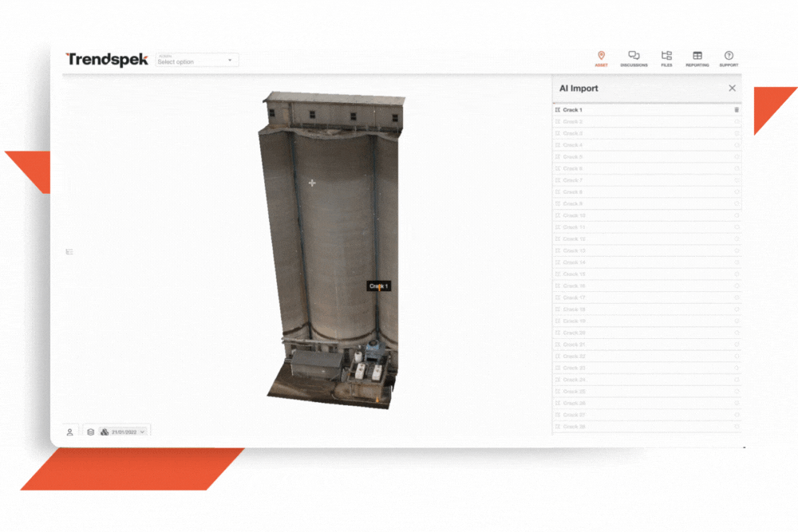Choose the Crack 21 row

(x=646, y=345)
